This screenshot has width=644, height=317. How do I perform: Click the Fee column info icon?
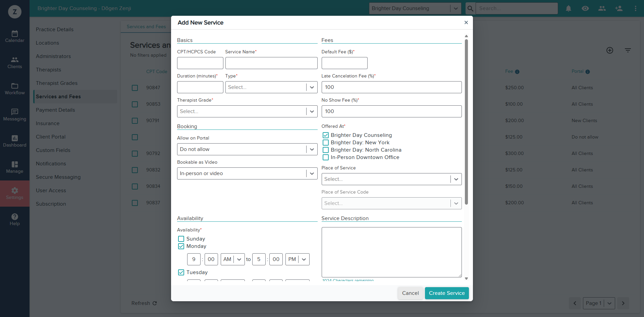click(x=517, y=72)
